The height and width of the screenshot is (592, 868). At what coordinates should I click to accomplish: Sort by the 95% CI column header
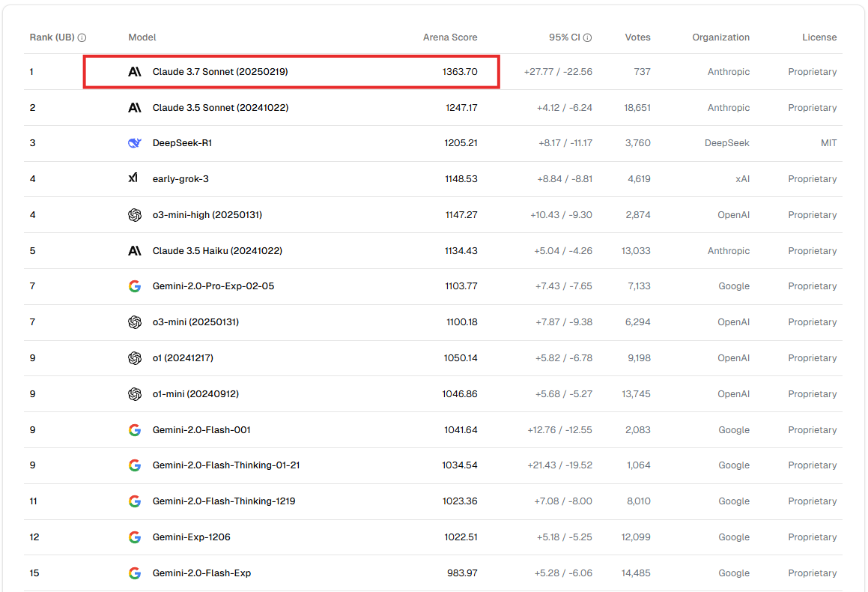point(565,37)
